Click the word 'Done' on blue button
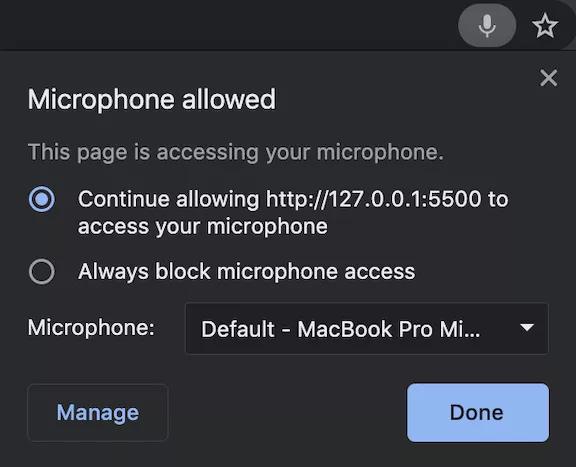The height and width of the screenshot is (467, 576). point(477,413)
